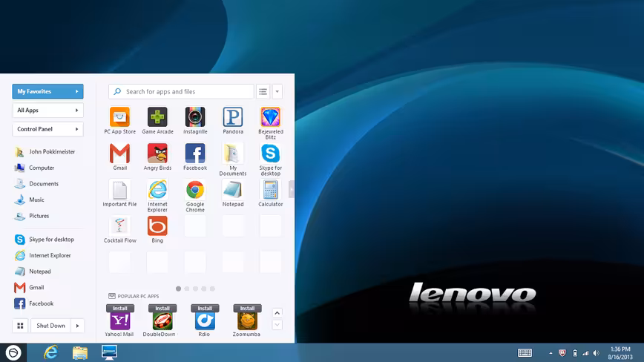The width and height of the screenshot is (644, 362).
Task: Open the Important File icon
Action: [119, 190]
